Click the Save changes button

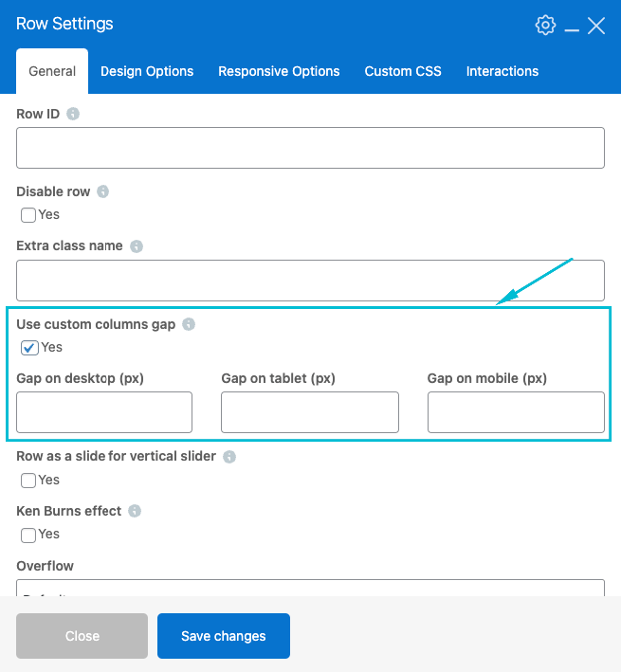[224, 636]
